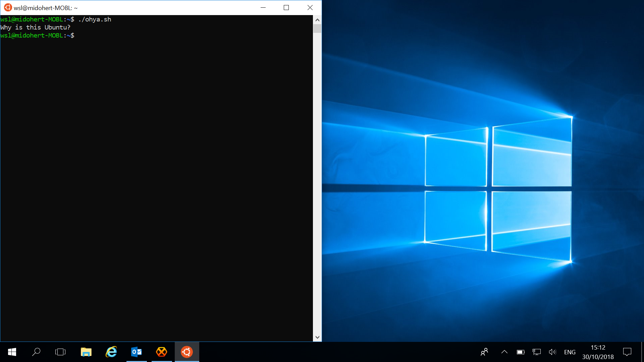
Task: Click the './ohya.sh' command text
Action: pyautogui.click(x=95, y=19)
